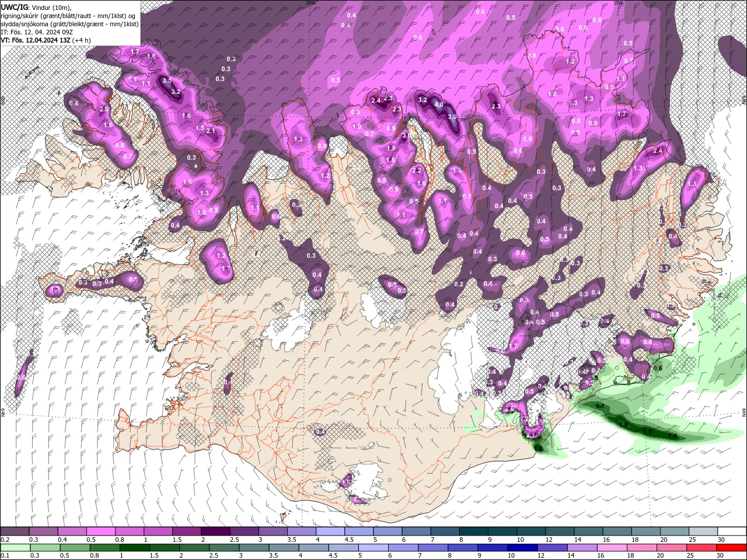Viewport: 747px width, 560px height.
Task: Click the bright red swatch above rain 30
Action: coord(731,548)
